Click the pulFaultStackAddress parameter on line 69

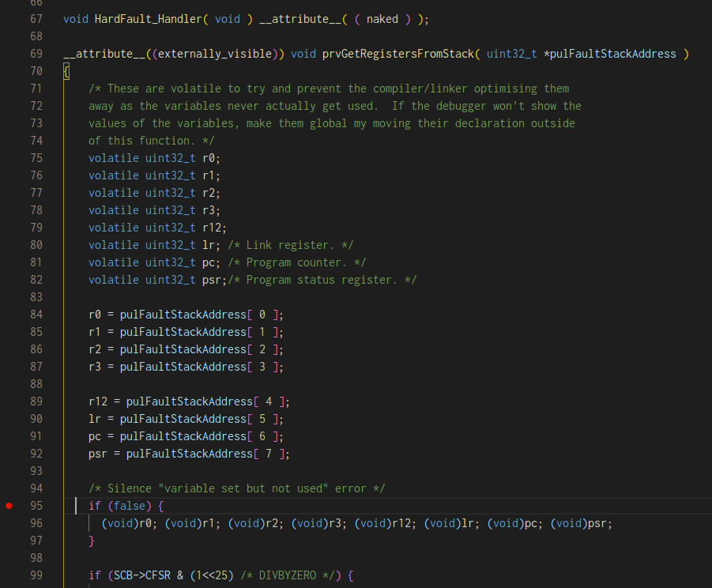pos(613,54)
